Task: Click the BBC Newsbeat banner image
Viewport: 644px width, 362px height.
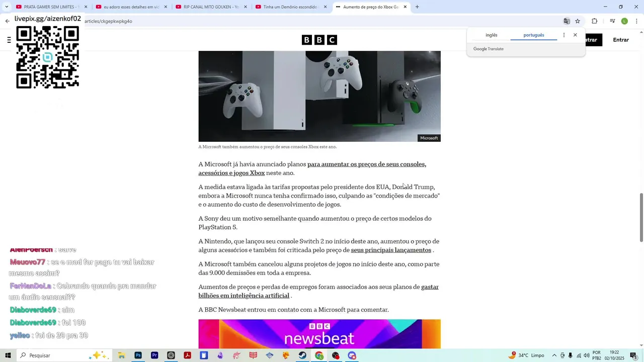Action: click(x=319, y=334)
